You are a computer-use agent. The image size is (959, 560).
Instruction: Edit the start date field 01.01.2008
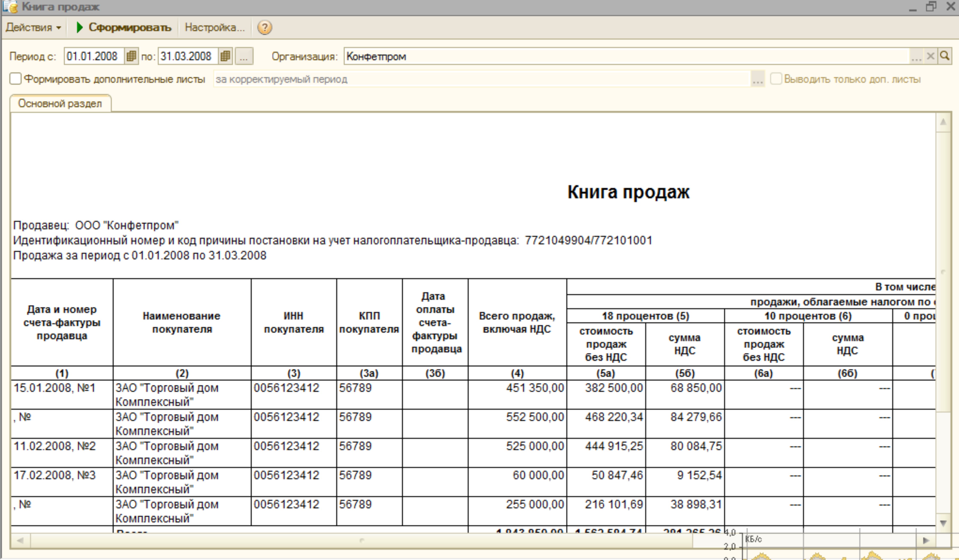coord(94,56)
